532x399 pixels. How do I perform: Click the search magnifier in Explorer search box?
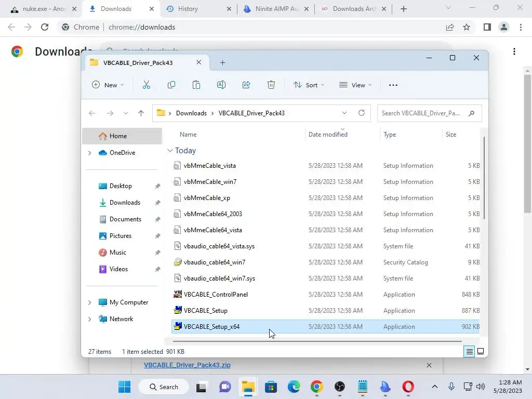[471, 113]
